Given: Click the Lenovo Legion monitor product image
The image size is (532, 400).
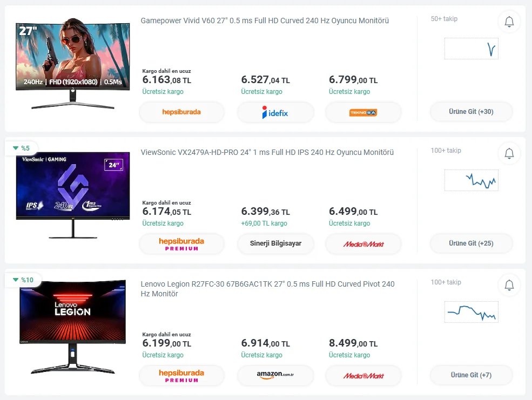Looking at the screenshot, I should (x=72, y=329).
